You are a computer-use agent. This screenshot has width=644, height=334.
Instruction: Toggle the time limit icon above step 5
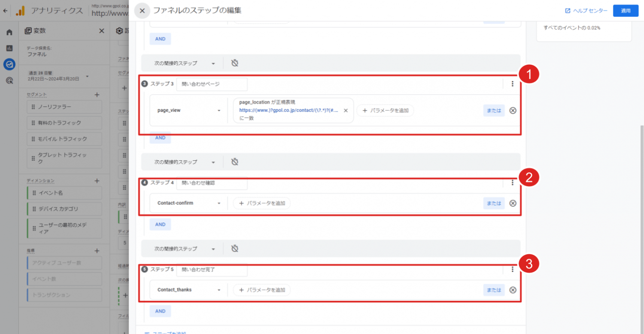234,249
